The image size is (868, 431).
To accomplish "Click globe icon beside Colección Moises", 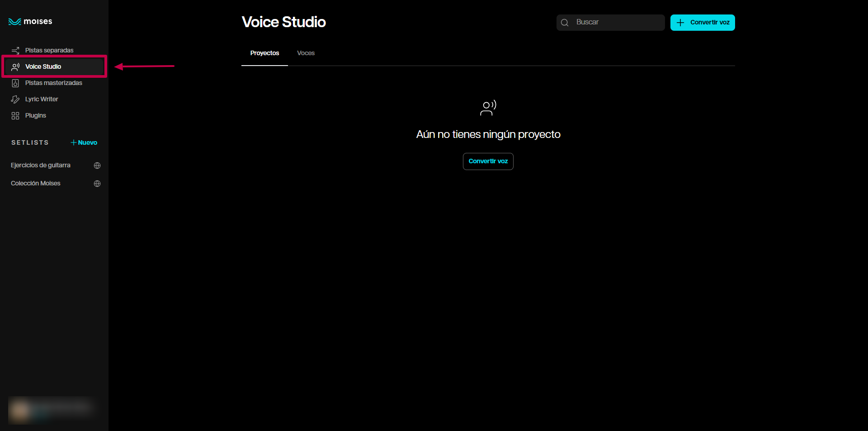I will coord(97,184).
